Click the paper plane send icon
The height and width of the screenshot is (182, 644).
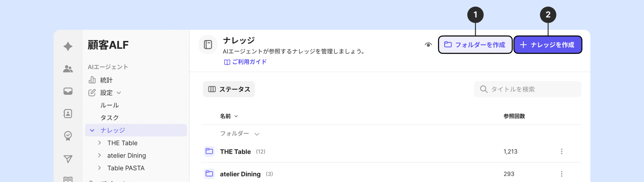tap(68, 159)
